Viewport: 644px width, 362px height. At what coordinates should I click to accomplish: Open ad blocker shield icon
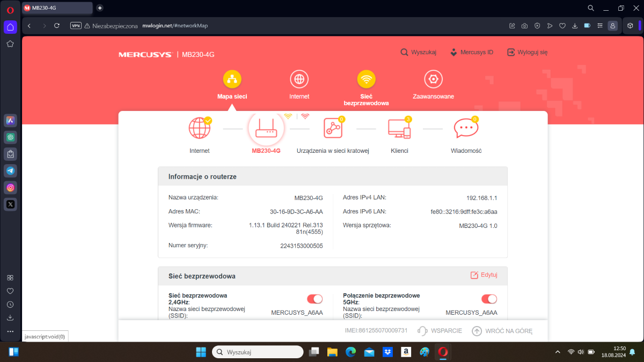537,26
